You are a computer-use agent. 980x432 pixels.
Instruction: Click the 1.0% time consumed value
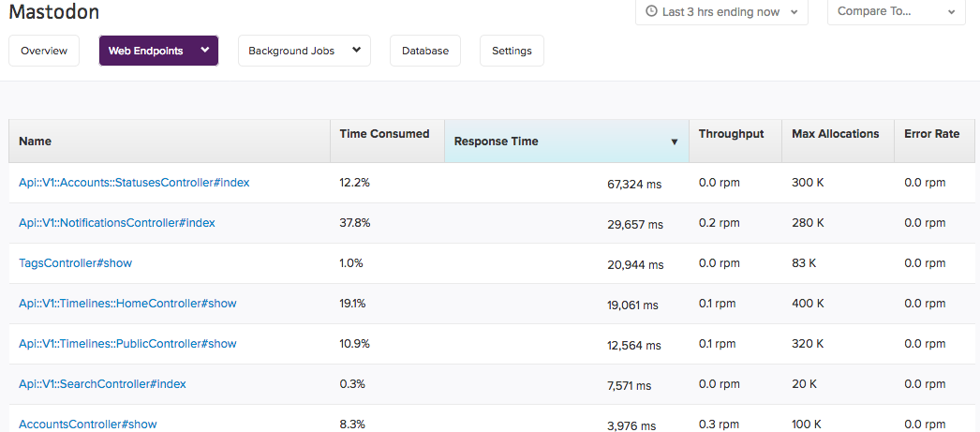coord(351,263)
